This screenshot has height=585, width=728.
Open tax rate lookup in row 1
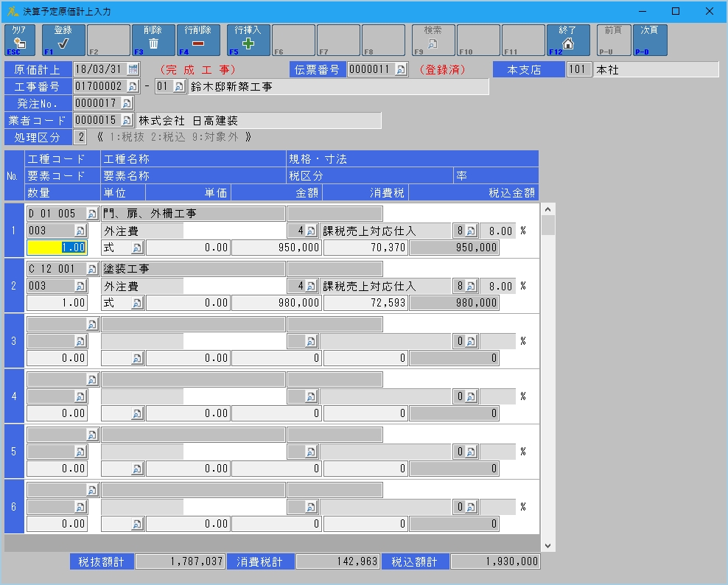[471, 231]
